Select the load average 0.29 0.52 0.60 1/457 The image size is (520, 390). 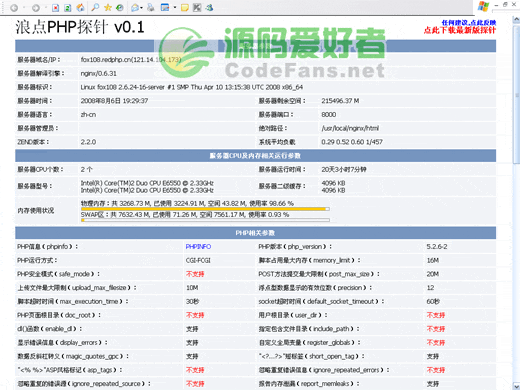pyautogui.click(x=352, y=142)
